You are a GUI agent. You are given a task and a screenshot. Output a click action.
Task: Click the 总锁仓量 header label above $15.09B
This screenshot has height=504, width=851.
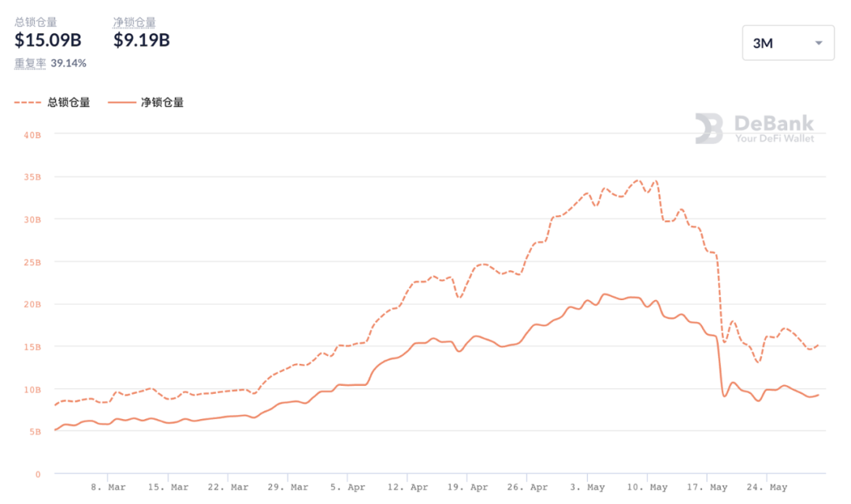coord(35,22)
